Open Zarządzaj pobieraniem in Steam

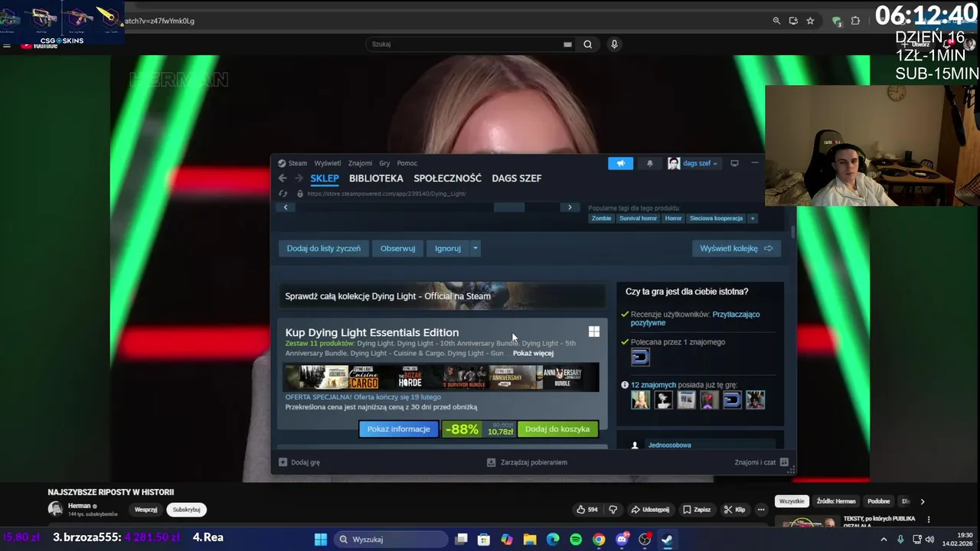528,462
